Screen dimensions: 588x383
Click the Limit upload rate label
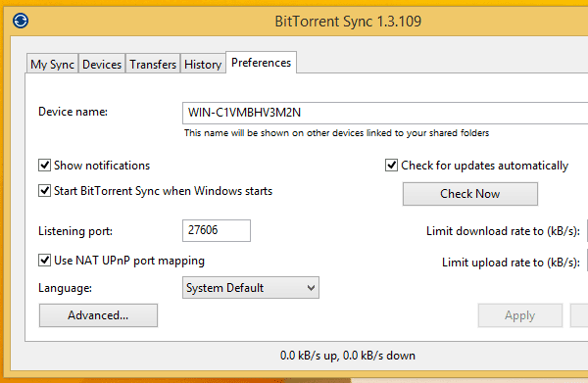(x=511, y=263)
